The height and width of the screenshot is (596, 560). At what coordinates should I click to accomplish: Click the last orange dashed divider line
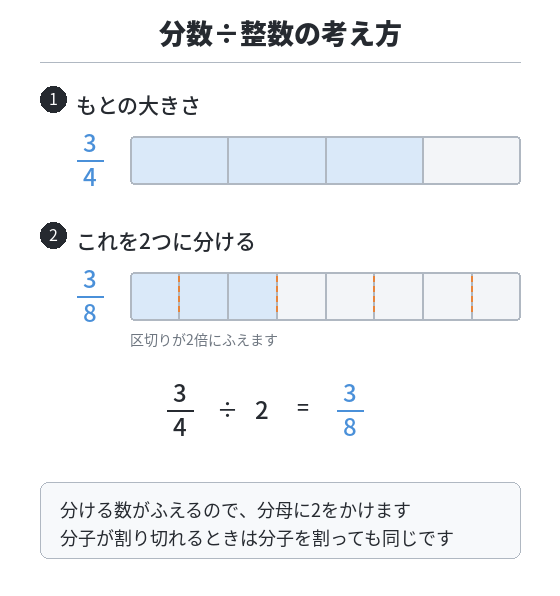(472, 296)
